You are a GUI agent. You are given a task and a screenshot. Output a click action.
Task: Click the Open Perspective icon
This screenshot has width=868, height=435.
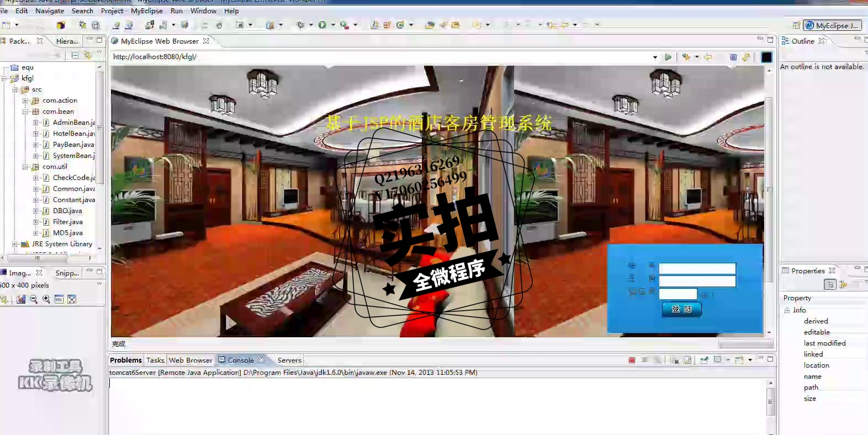pos(796,25)
